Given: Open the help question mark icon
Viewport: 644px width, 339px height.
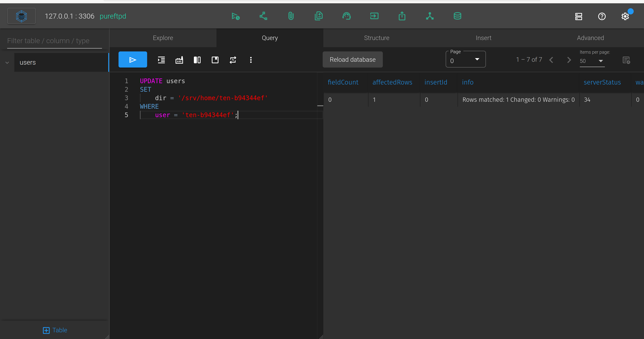Looking at the screenshot, I should [x=602, y=17].
